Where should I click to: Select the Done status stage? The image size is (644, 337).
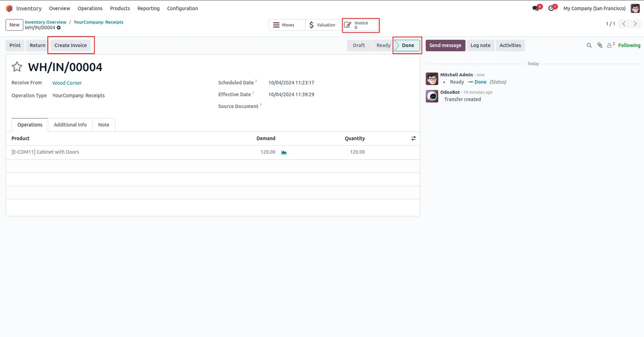click(x=408, y=45)
